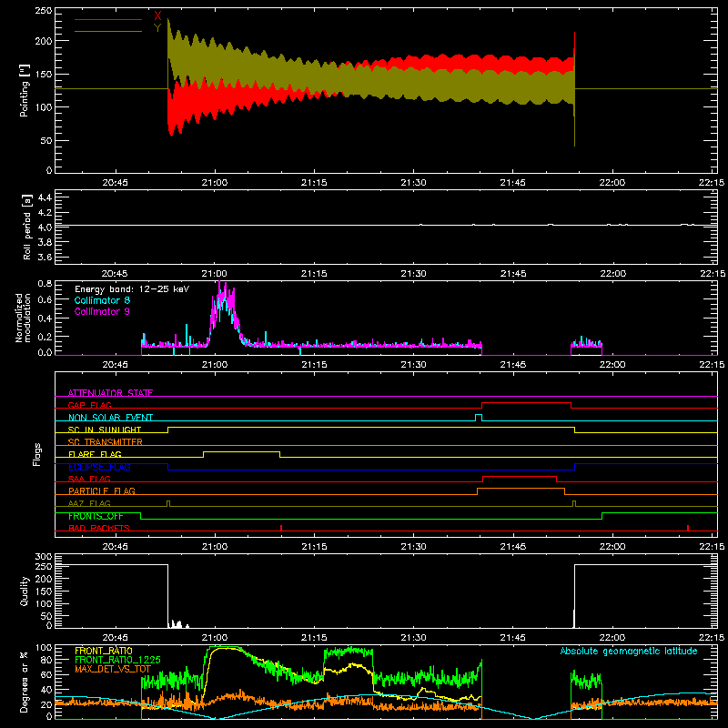
Task: Click the FRONT_RATIO_1225 legend label
Action: [117, 660]
